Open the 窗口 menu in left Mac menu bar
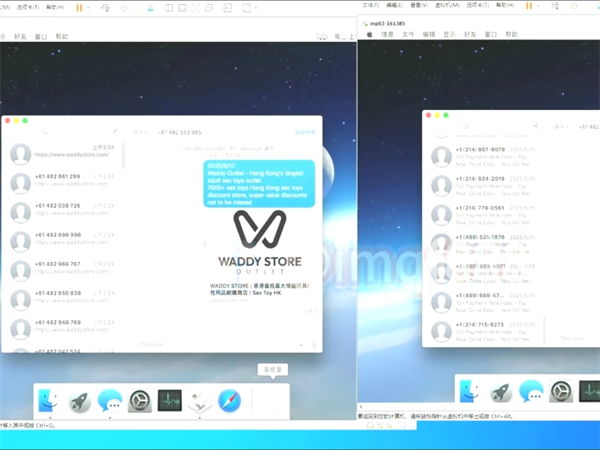Image resolution: width=600 pixels, height=450 pixels. pos(40,34)
